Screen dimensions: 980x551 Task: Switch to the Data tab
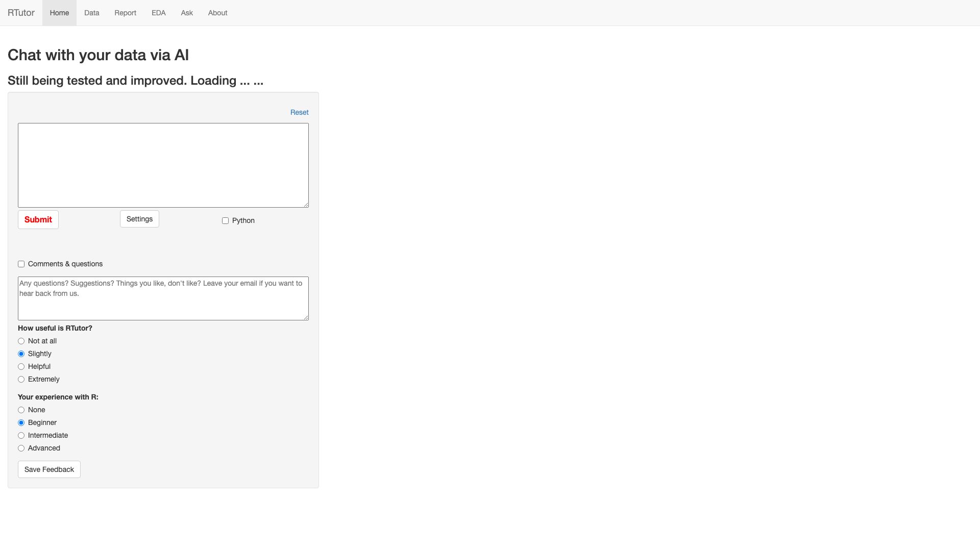coord(92,13)
